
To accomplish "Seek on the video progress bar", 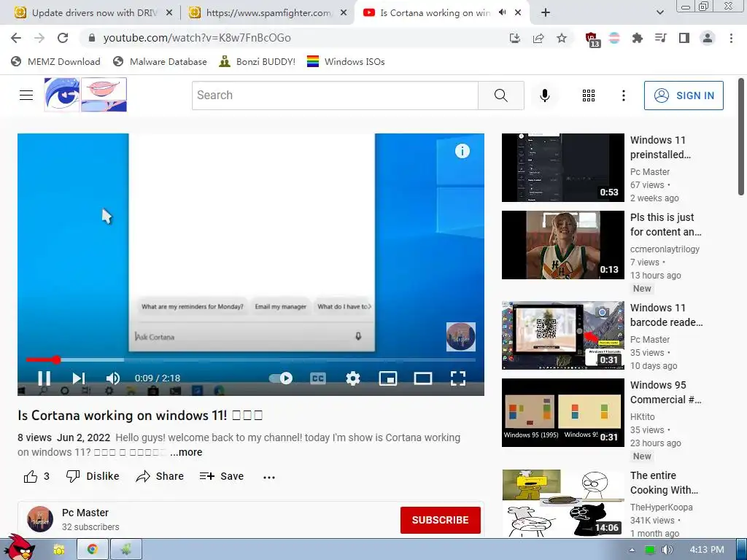I will tap(251, 359).
